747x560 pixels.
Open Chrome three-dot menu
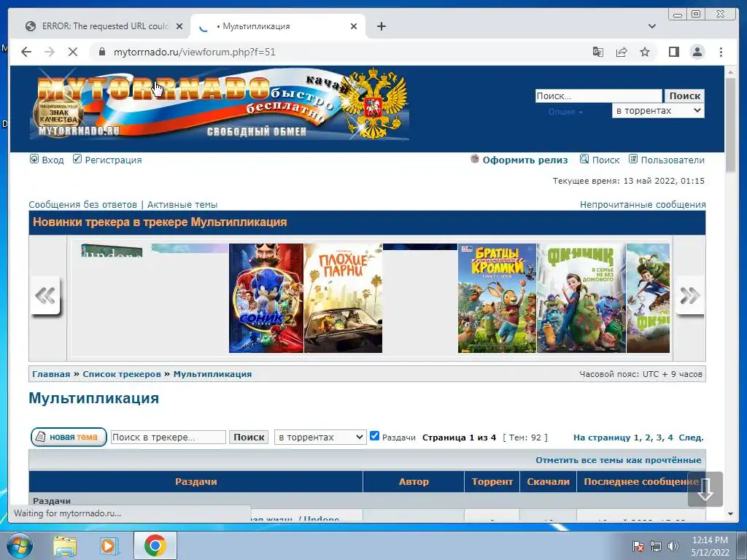(x=721, y=52)
